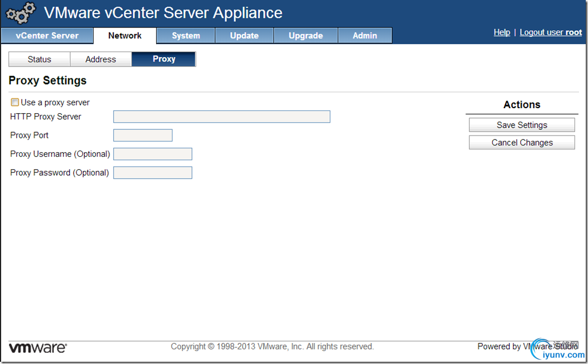The image size is (588, 364).
Task: Switch to the System tab
Action: pos(186,36)
